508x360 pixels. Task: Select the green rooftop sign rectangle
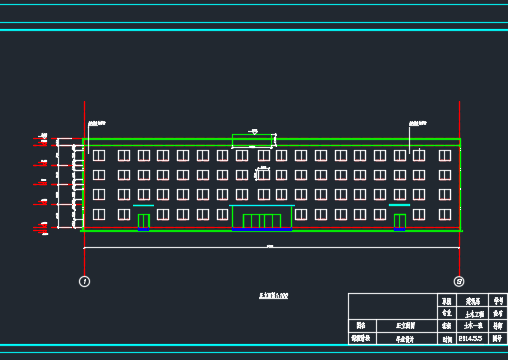(x=252, y=141)
